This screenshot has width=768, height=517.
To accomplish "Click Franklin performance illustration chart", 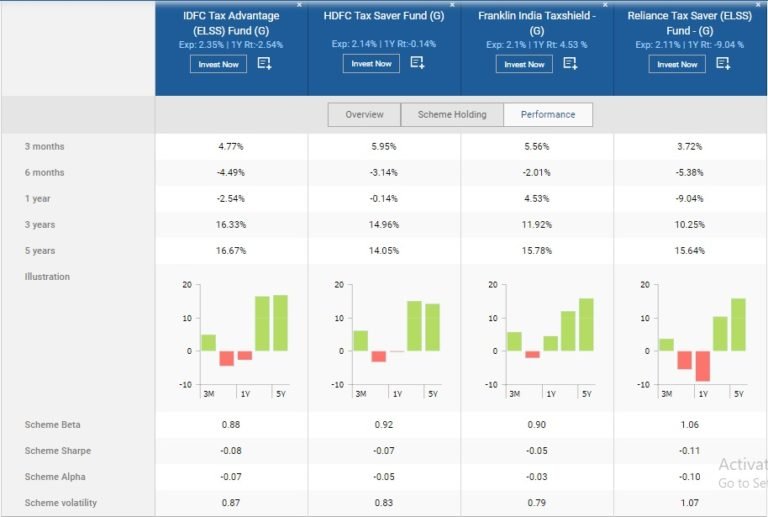I will [541, 340].
